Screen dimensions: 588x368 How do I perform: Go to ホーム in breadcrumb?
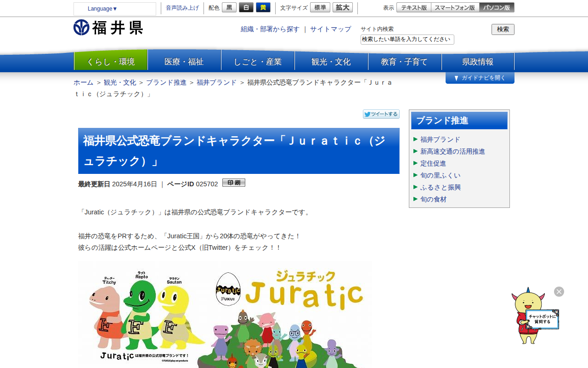point(84,82)
